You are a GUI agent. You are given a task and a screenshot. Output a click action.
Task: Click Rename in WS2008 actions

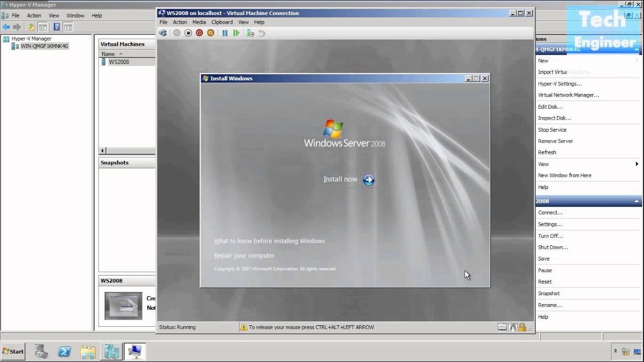click(550, 305)
